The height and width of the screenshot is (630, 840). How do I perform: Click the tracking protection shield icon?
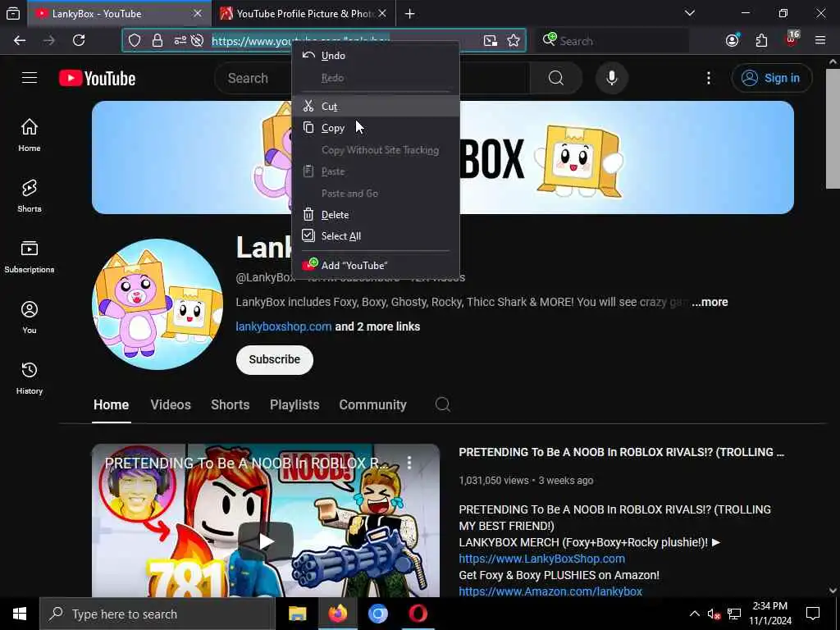[135, 41]
